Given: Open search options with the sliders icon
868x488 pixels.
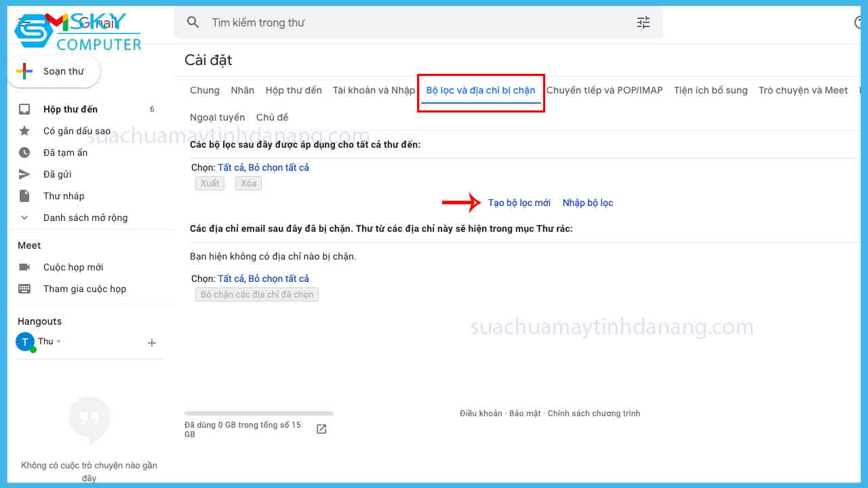Looking at the screenshot, I should [643, 22].
